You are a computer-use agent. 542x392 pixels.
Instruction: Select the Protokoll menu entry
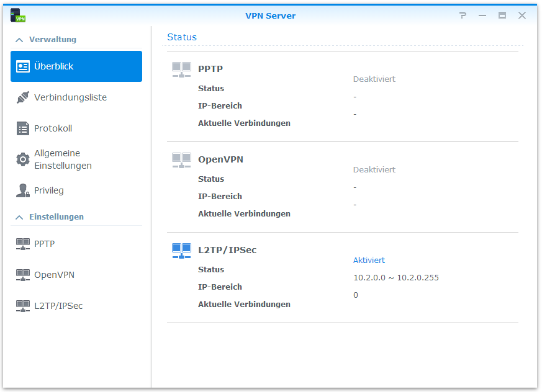click(53, 128)
